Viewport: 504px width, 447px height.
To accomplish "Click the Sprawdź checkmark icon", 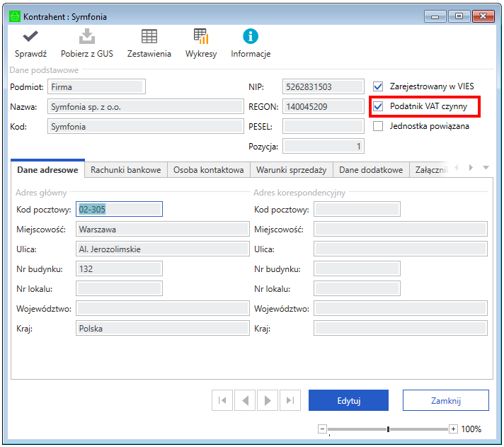I will [30, 36].
